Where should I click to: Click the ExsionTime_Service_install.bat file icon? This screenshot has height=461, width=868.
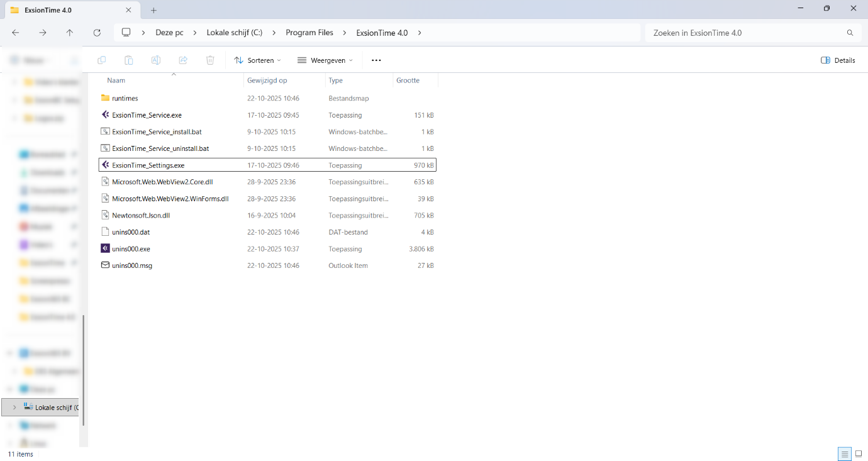pyautogui.click(x=105, y=131)
